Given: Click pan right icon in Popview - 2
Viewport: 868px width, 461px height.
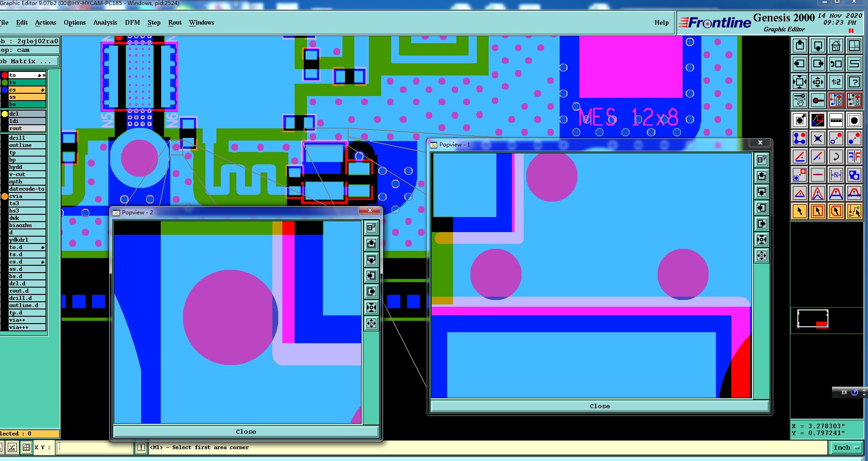Looking at the screenshot, I should (372, 292).
